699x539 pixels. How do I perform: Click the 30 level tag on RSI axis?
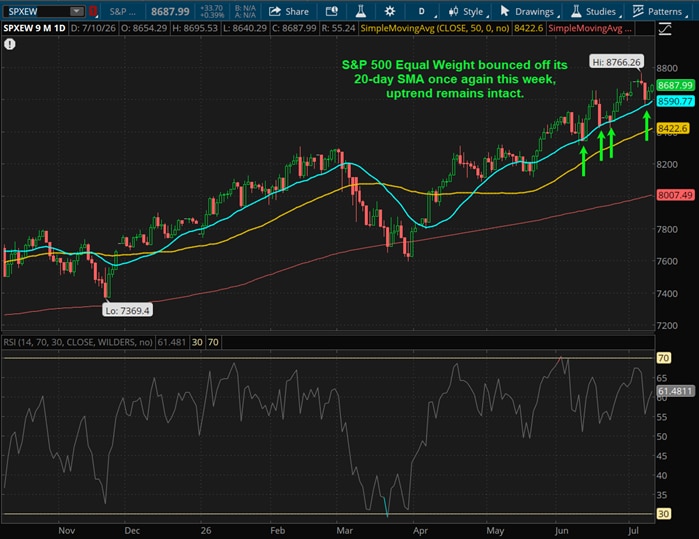[663, 514]
